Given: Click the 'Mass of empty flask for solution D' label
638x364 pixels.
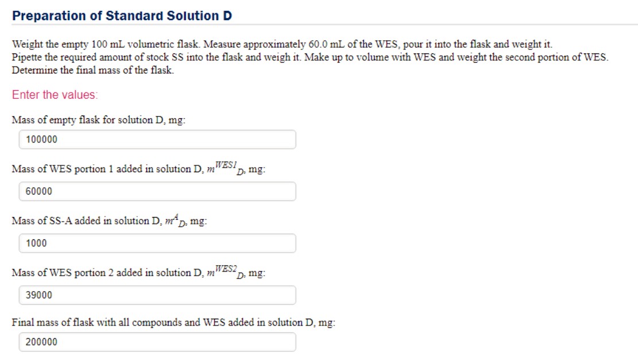Looking at the screenshot, I should click(x=98, y=120).
